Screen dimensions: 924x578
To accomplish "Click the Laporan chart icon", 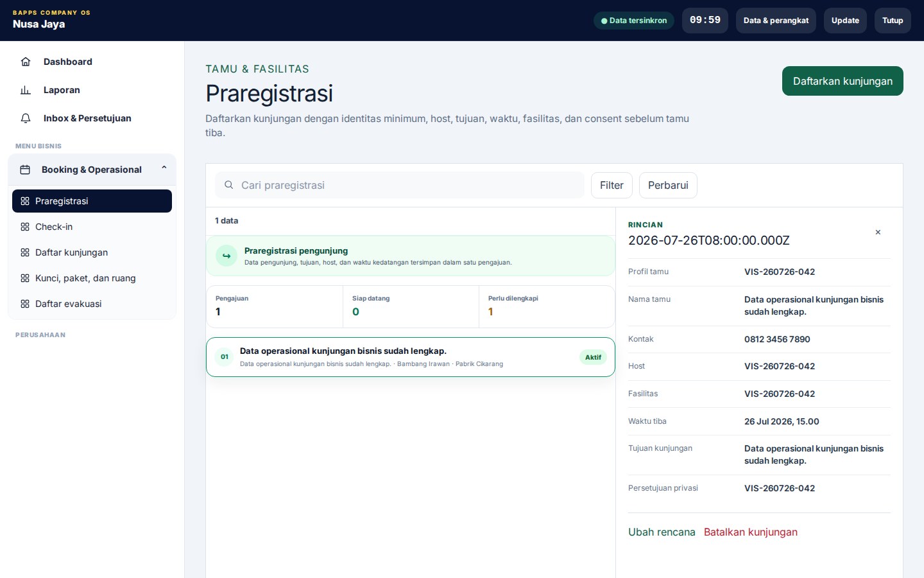I will (26, 90).
